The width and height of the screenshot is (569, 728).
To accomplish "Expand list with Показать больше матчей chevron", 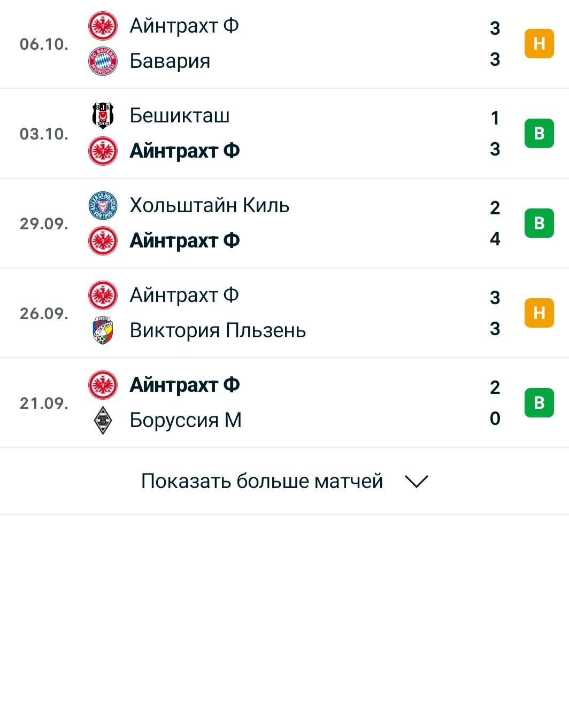I will [417, 482].
